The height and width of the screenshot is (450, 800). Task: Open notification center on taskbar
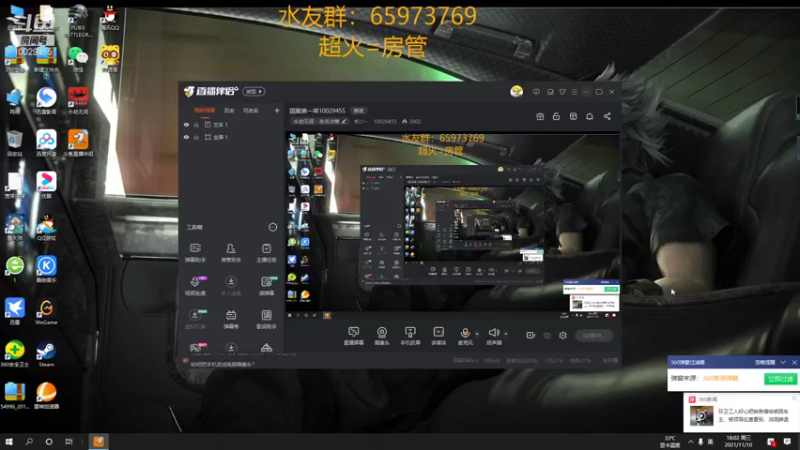point(787,441)
